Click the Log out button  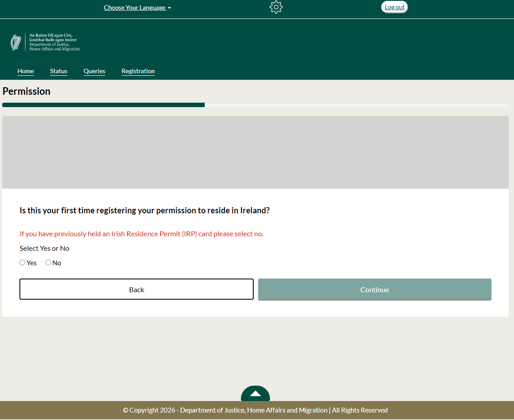[x=395, y=7]
